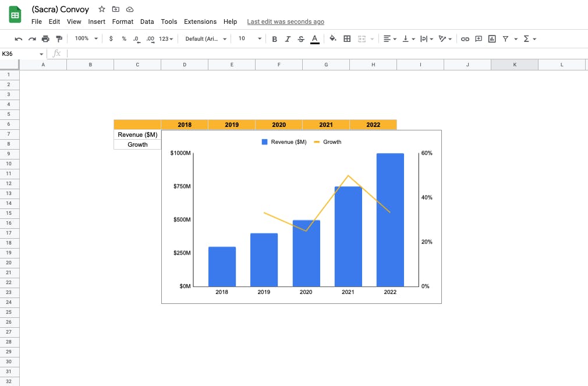Image resolution: width=588 pixels, height=386 pixels.
Task: Format as percent with the % icon
Action: (x=124, y=38)
